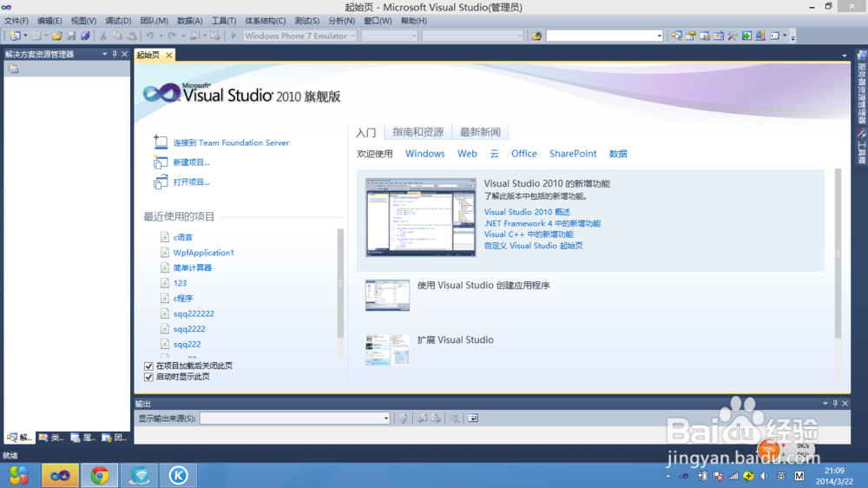Click '.NET Framework 4 中的新增功能' link
This screenshot has height=488, width=868.
(x=542, y=223)
